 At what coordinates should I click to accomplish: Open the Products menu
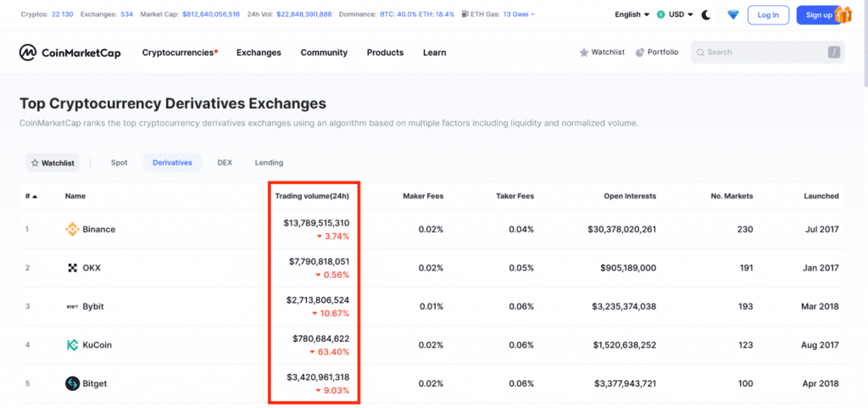(385, 53)
